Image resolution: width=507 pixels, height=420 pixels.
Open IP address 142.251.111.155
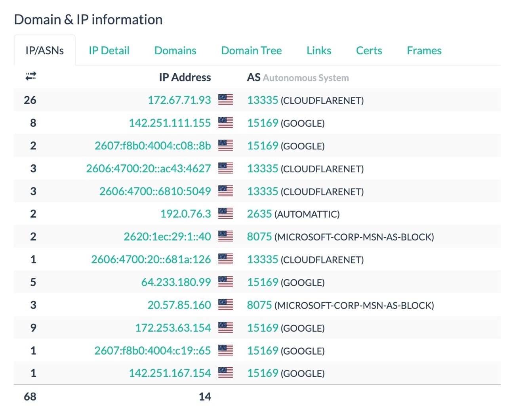(x=170, y=123)
